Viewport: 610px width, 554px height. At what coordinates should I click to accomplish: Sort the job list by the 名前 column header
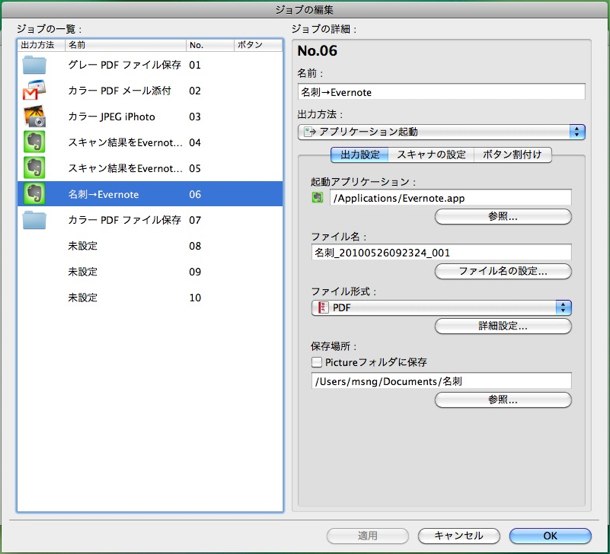coord(126,45)
